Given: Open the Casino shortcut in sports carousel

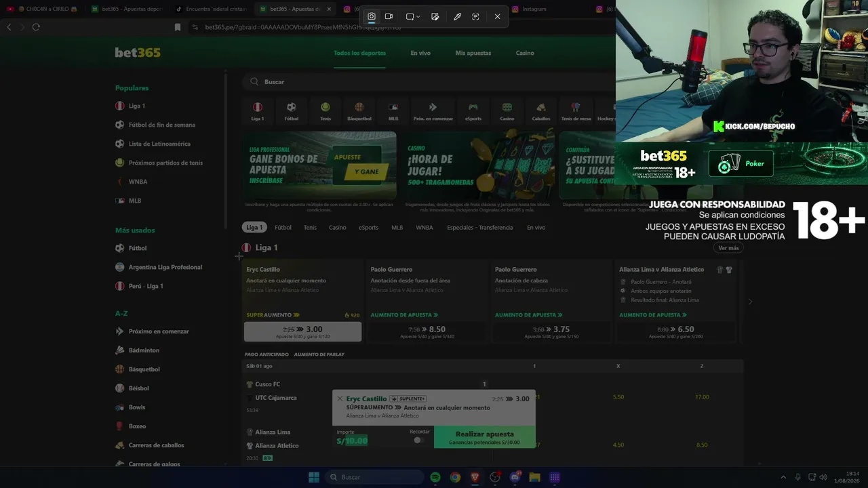Looking at the screenshot, I should (x=507, y=110).
